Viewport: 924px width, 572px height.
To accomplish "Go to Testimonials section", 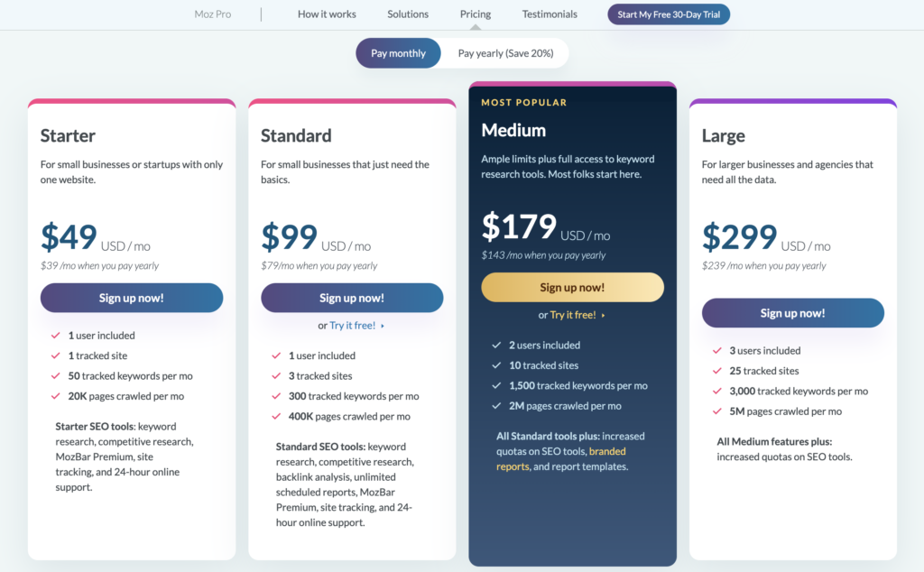I will coord(550,14).
